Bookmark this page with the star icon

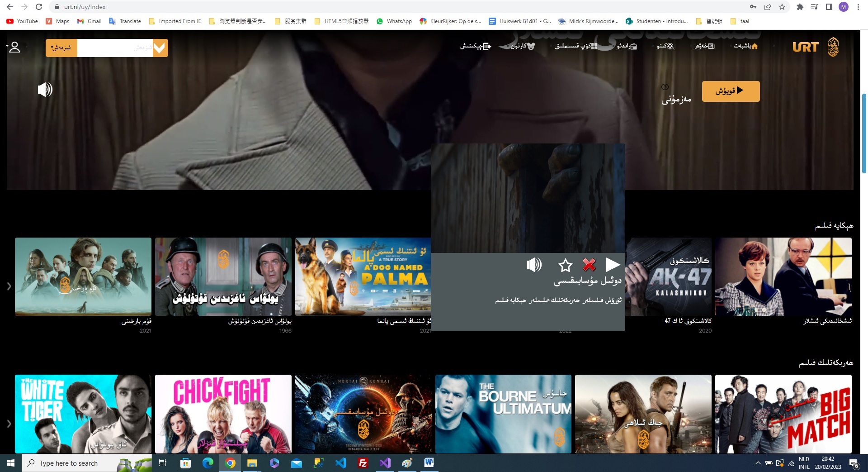tap(782, 7)
